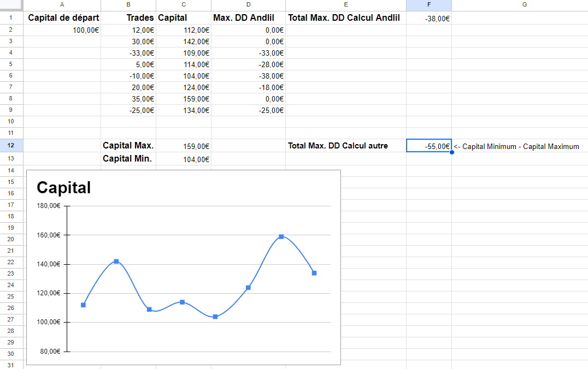Viewport: 588px width, 369px height.
Task: Select column header A
Action: click(x=62, y=5)
